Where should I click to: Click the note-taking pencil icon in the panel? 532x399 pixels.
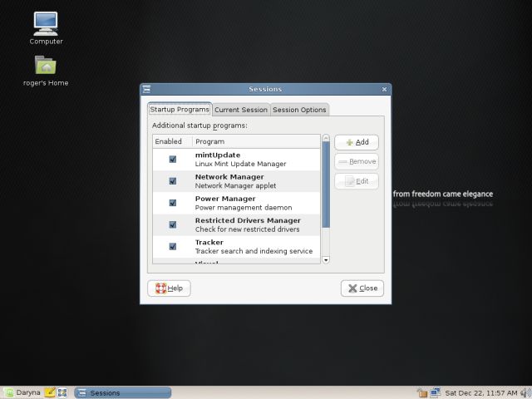(50, 392)
